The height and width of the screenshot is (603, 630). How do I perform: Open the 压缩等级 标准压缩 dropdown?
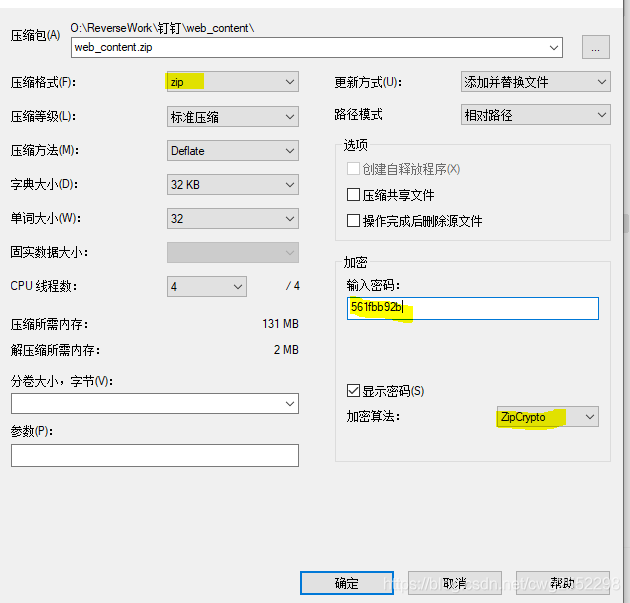point(233,117)
